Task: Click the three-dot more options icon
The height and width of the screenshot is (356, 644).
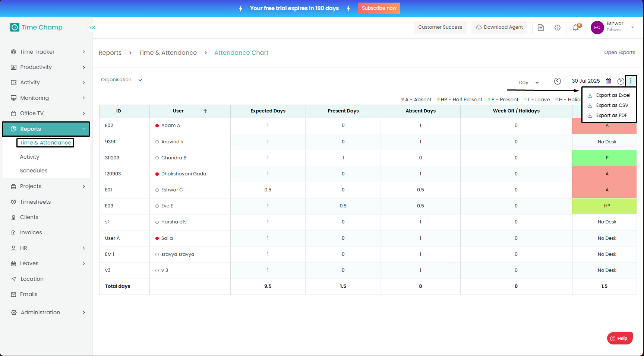Action: pyautogui.click(x=631, y=81)
